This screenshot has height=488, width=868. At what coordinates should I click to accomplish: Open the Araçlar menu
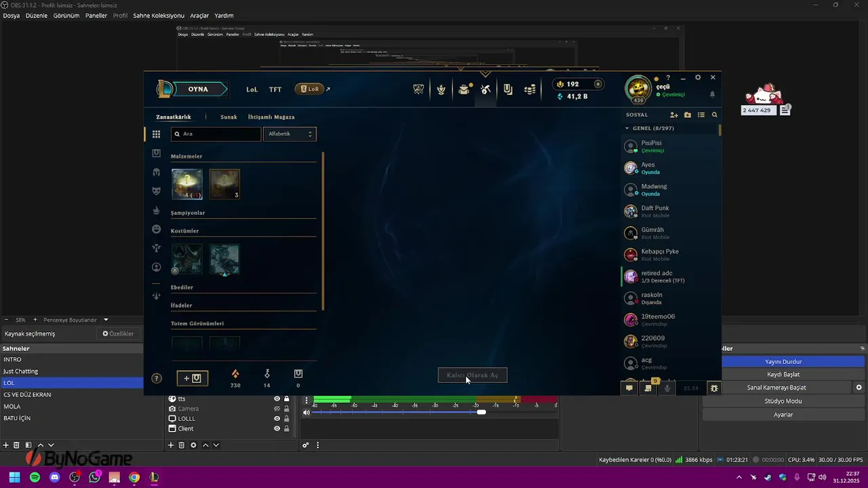click(199, 16)
